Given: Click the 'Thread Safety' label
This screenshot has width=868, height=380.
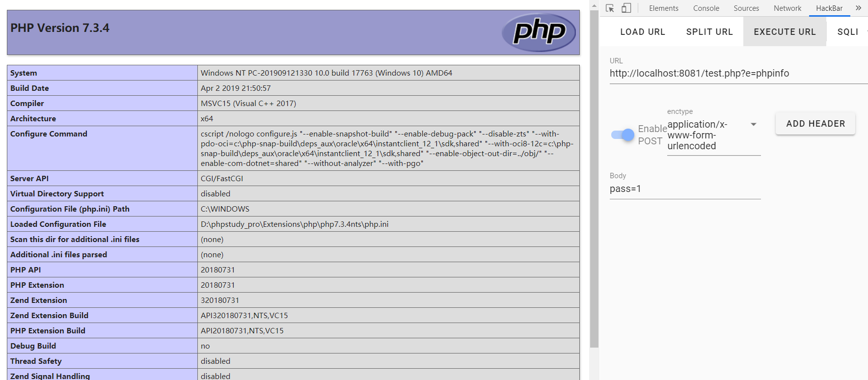Looking at the screenshot, I should 36,361.
